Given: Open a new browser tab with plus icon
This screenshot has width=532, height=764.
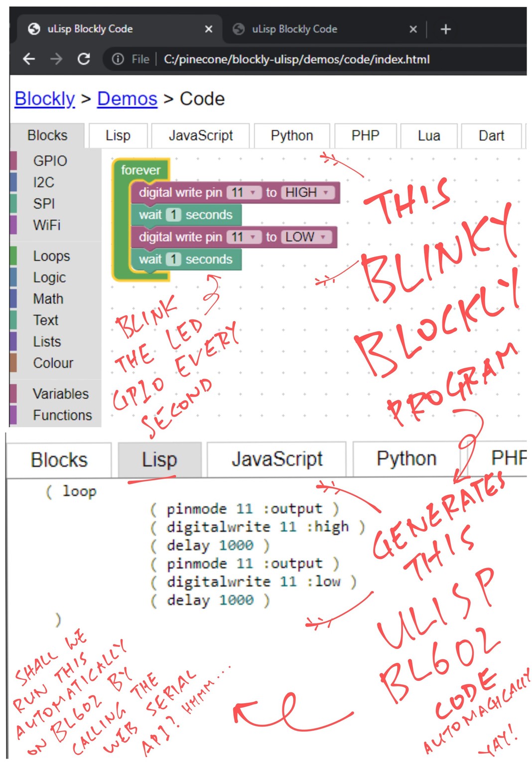Looking at the screenshot, I should (445, 29).
